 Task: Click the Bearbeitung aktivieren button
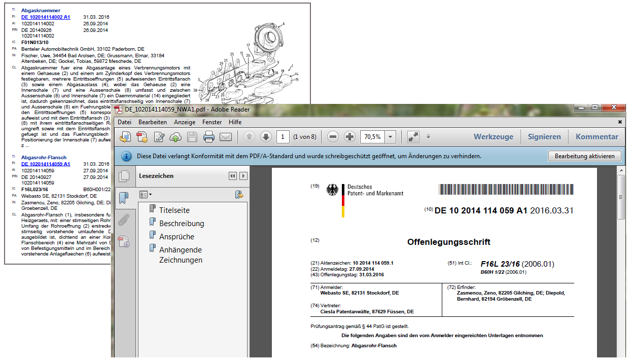click(x=584, y=156)
